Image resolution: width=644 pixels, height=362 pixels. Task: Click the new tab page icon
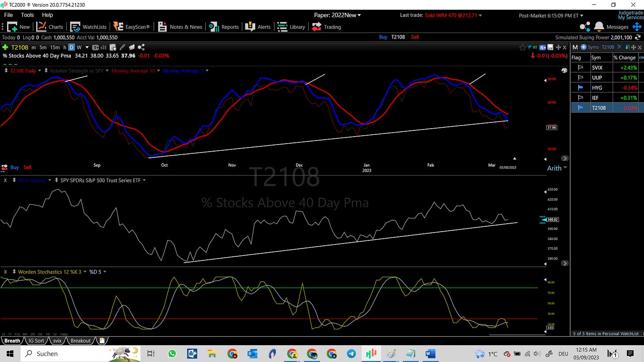102,340
